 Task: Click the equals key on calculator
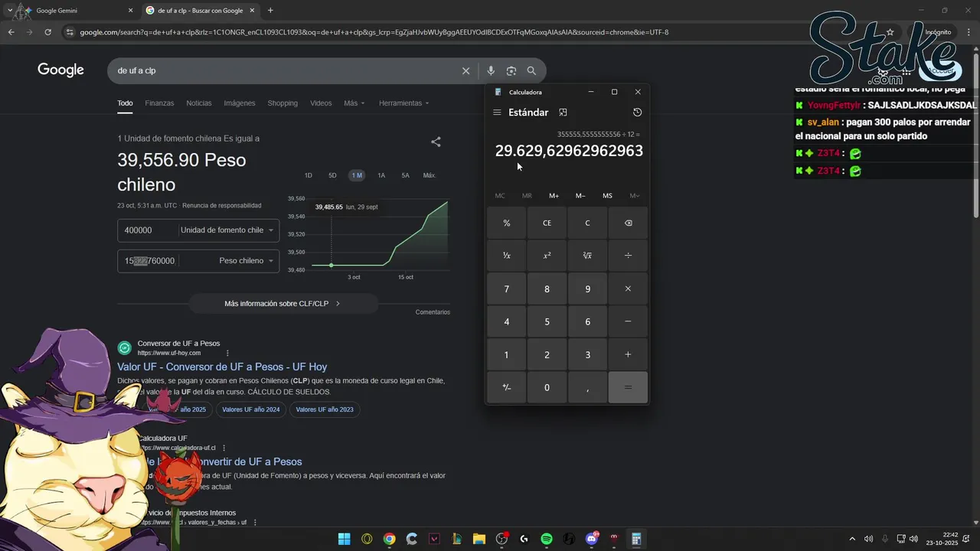(628, 387)
